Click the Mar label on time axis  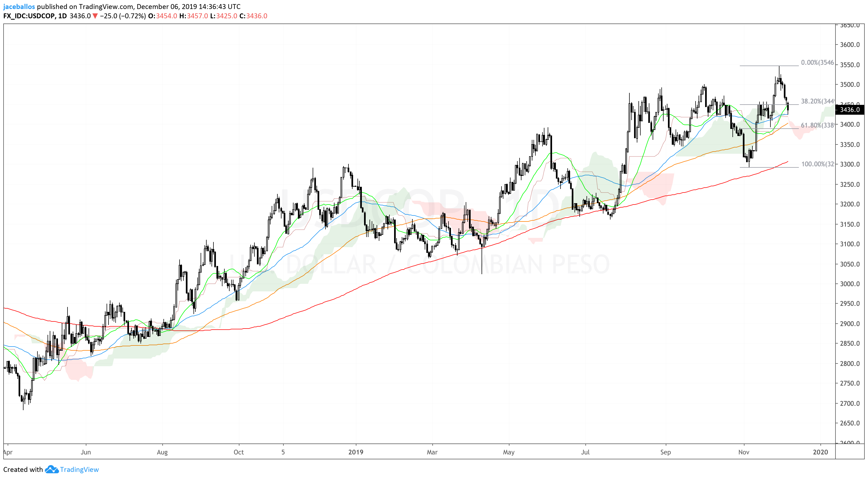(432, 452)
